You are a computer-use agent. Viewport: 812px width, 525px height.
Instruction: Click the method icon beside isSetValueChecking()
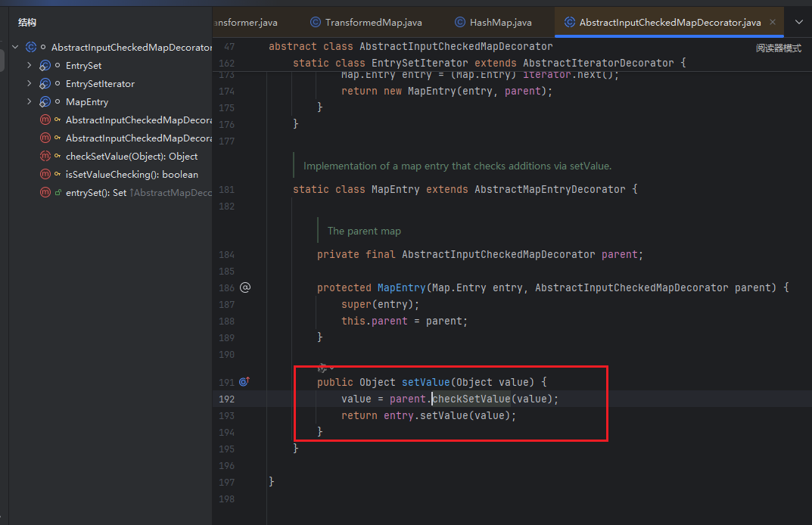45,175
